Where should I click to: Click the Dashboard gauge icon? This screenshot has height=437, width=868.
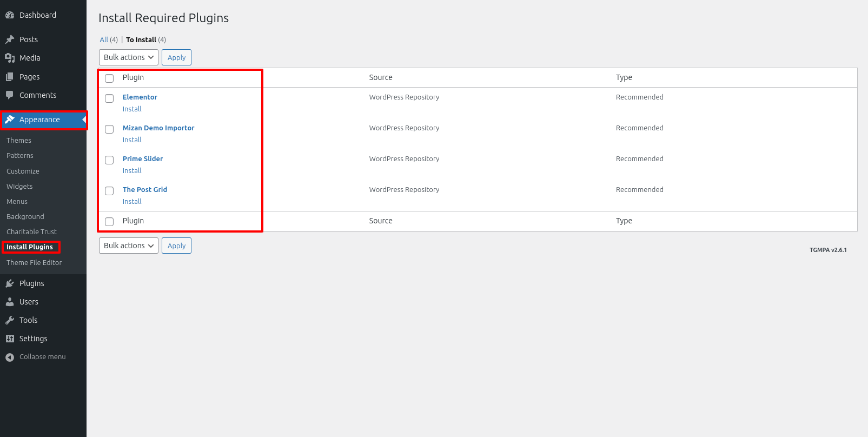[x=10, y=15]
